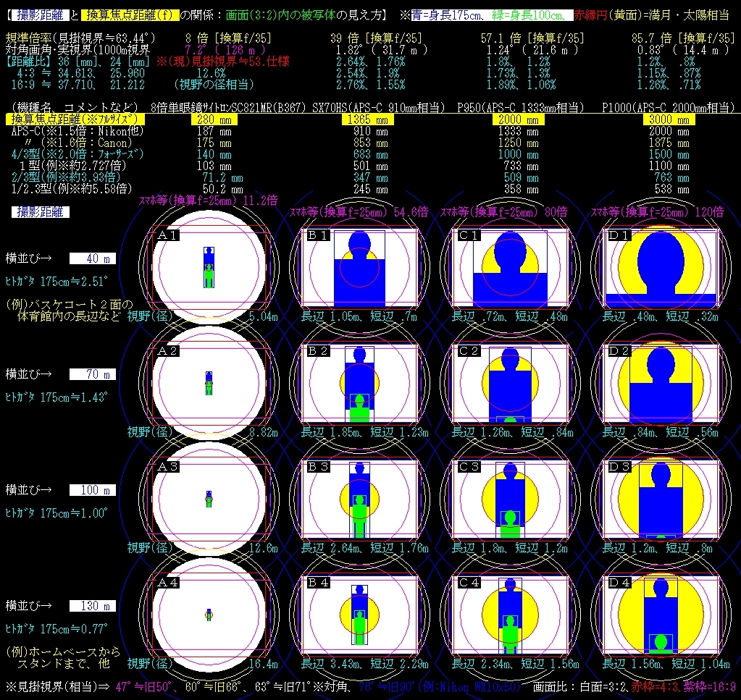Click the C3 preview image
Image resolution: width=741 pixels, height=700 pixels.
click(x=511, y=498)
